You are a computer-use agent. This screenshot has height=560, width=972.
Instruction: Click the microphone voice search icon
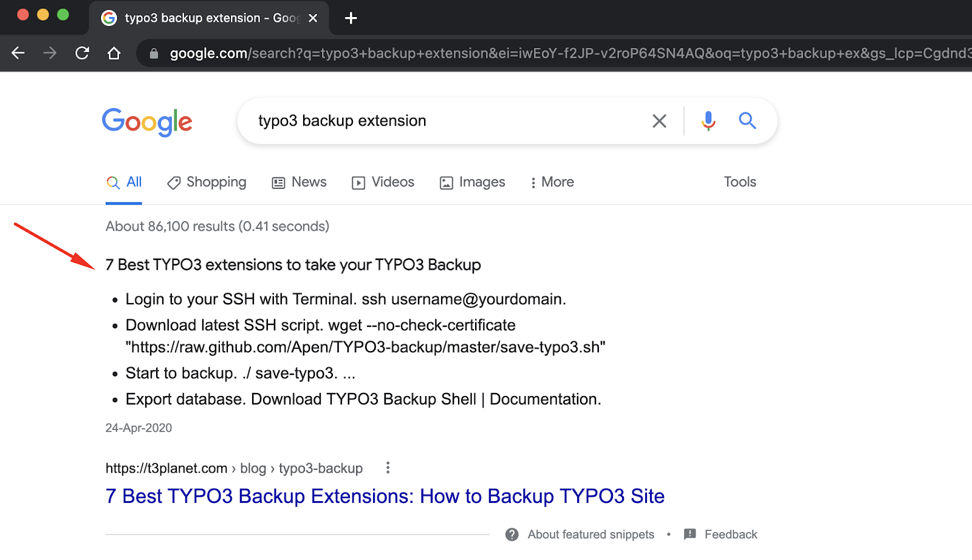tap(707, 121)
